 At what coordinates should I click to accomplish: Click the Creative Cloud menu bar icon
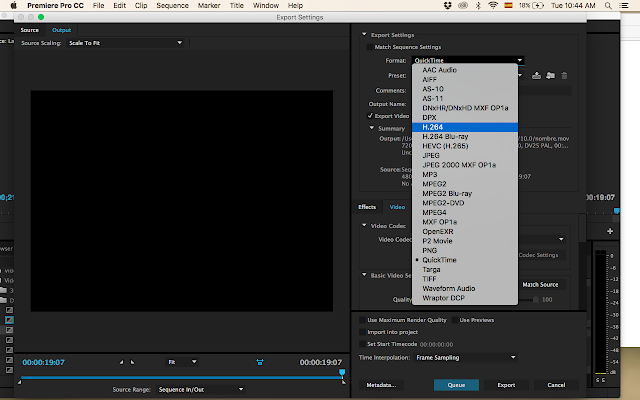[463, 5]
